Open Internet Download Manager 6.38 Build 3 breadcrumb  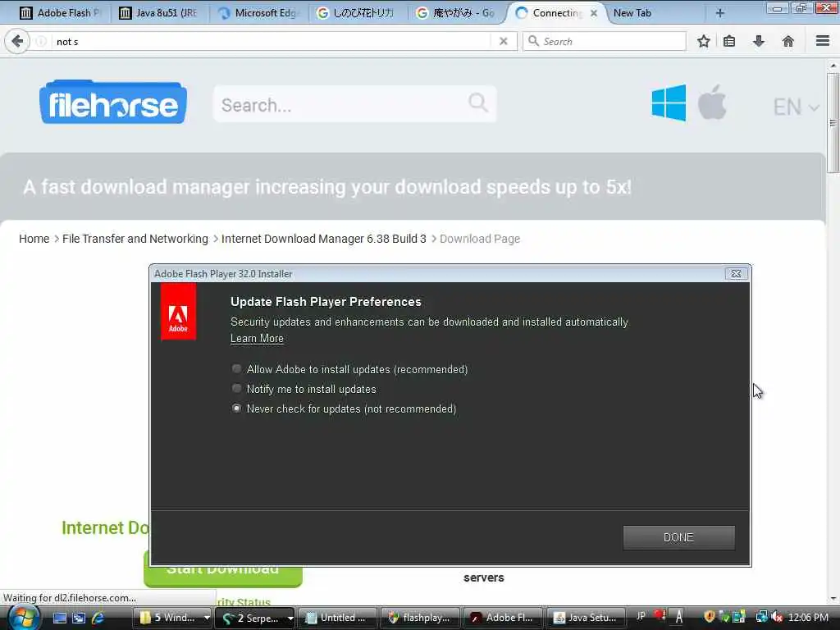323,239
